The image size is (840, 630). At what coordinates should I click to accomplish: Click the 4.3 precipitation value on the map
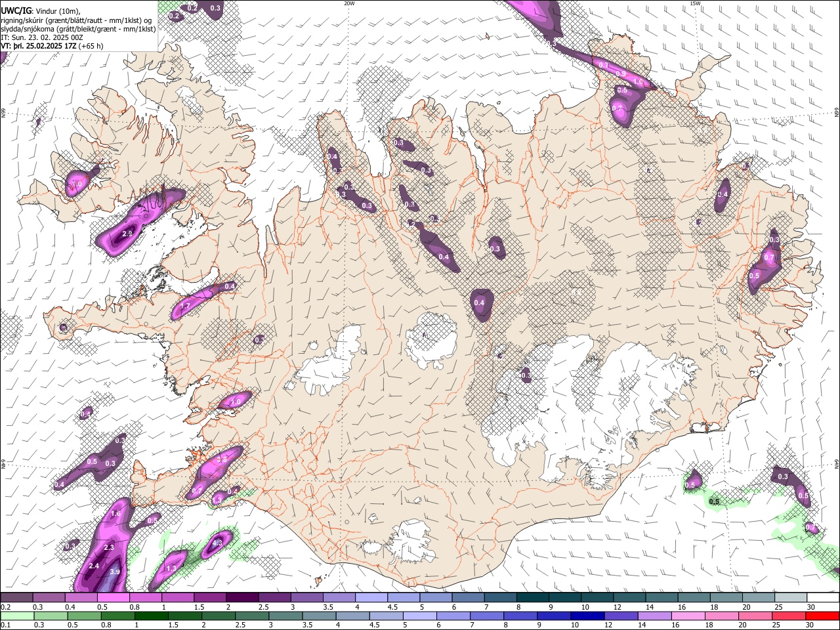(x=218, y=543)
